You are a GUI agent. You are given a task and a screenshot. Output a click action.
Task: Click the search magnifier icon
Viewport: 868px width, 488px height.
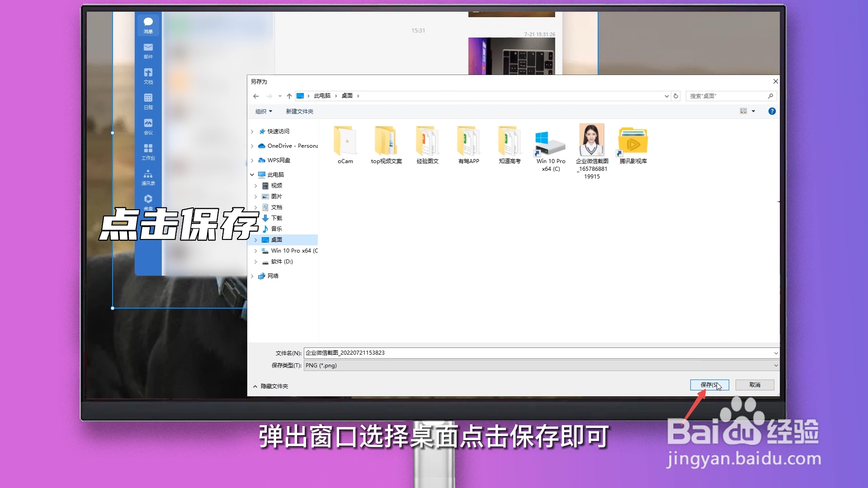pyautogui.click(x=770, y=96)
